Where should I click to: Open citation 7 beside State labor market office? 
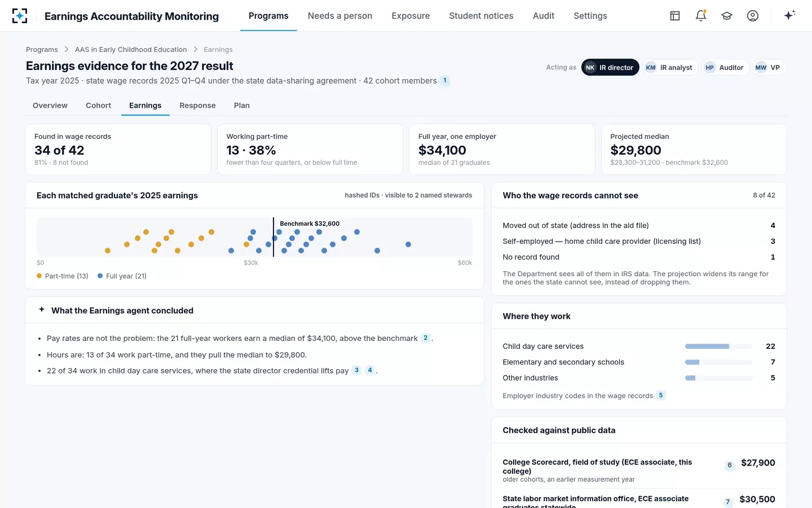pyautogui.click(x=728, y=502)
